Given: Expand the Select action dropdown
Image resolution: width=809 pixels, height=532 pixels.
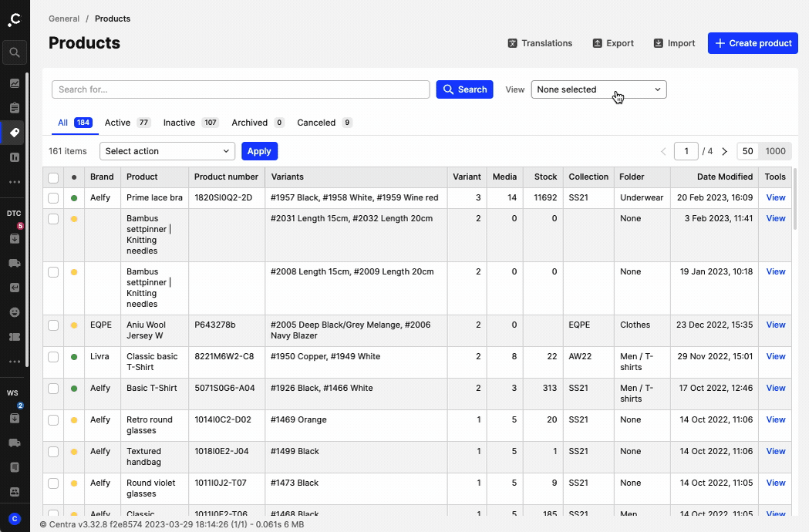Looking at the screenshot, I should (167, 151).
